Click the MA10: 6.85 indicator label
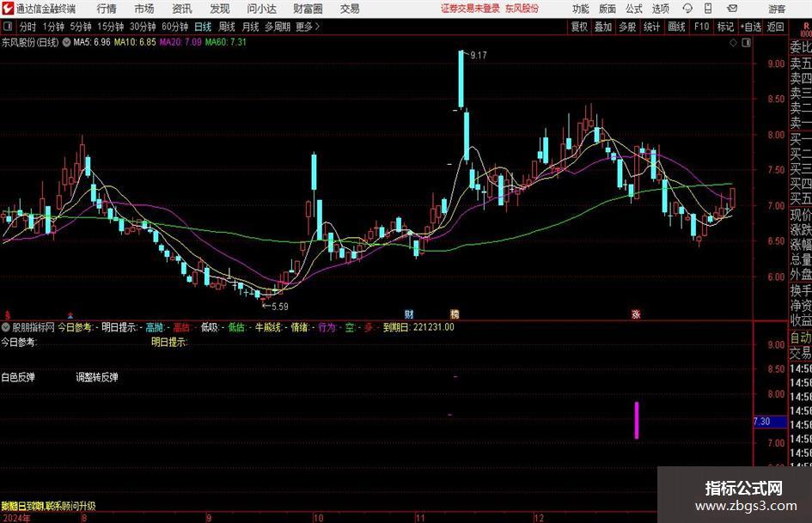Screen dimensions: 812x523 pyautogui.click(x=135, y=42)
